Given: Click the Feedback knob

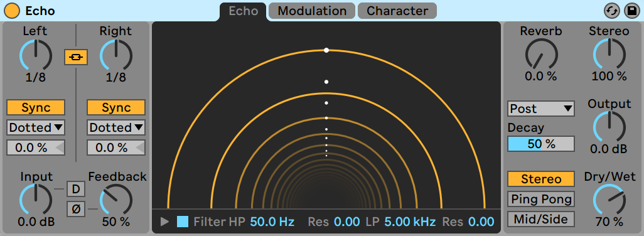Looking at the screenshot, I should [116, 200].
